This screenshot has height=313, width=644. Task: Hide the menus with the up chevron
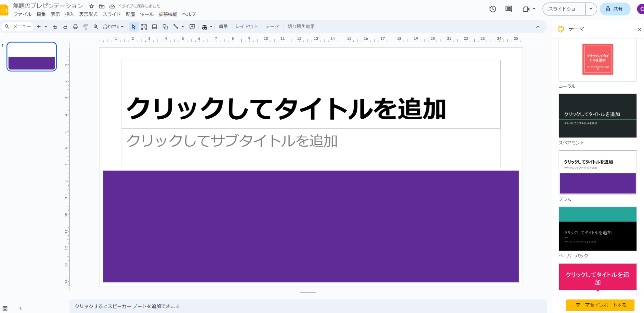[538, 27]
